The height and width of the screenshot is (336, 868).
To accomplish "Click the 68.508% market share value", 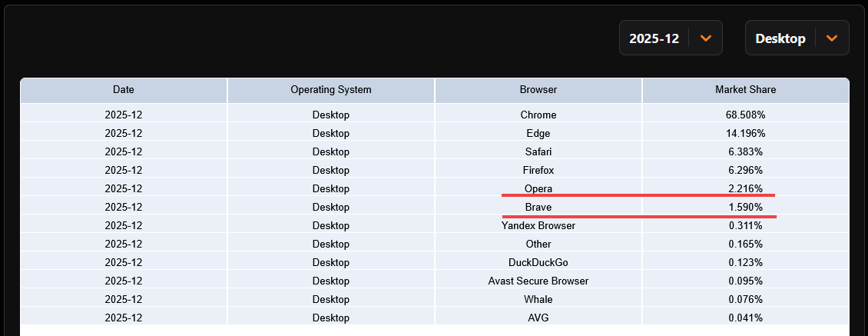I will pyautogui.click(x=746, y=115).
